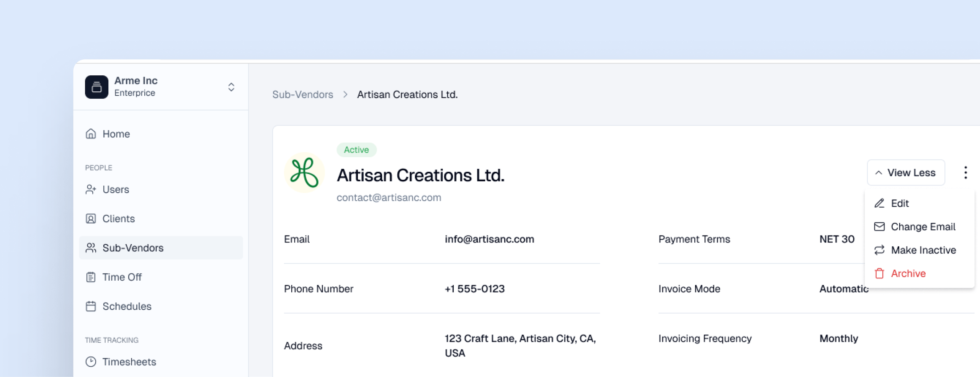Click the Artisan Creations green logo avatar
This screenshot has width=980, height=377.
click(304, 173)
